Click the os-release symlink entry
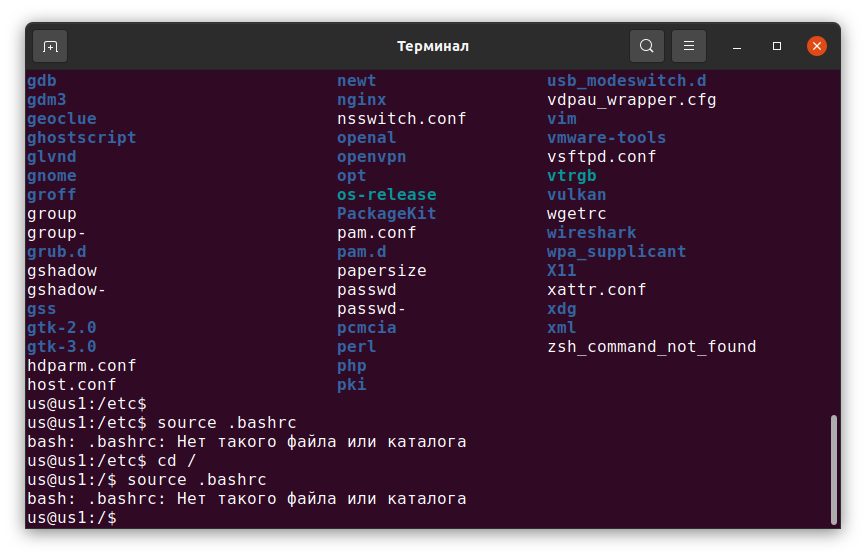 click(387, 195)
